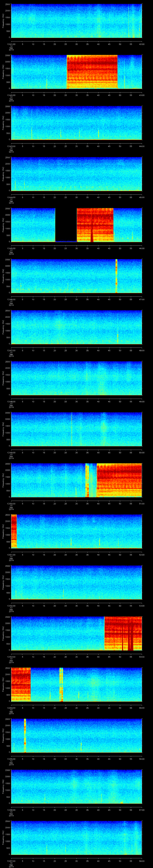Open the 13:52:00 spectrogram panel

click(76, 582)
